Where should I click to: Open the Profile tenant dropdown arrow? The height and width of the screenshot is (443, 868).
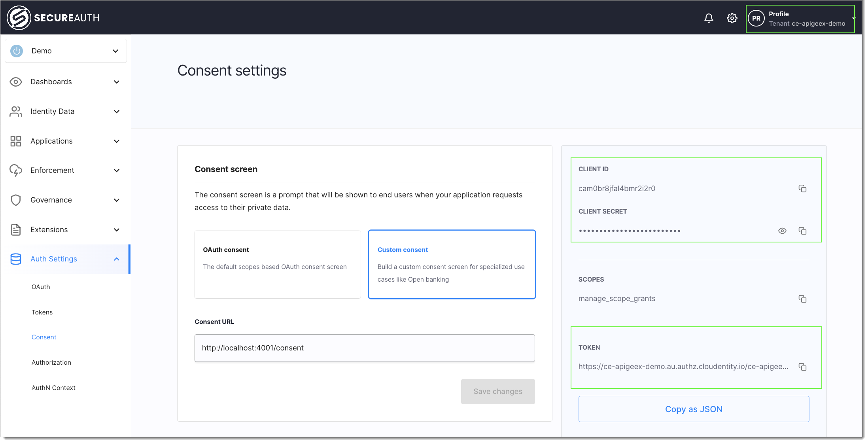point(854,19)
